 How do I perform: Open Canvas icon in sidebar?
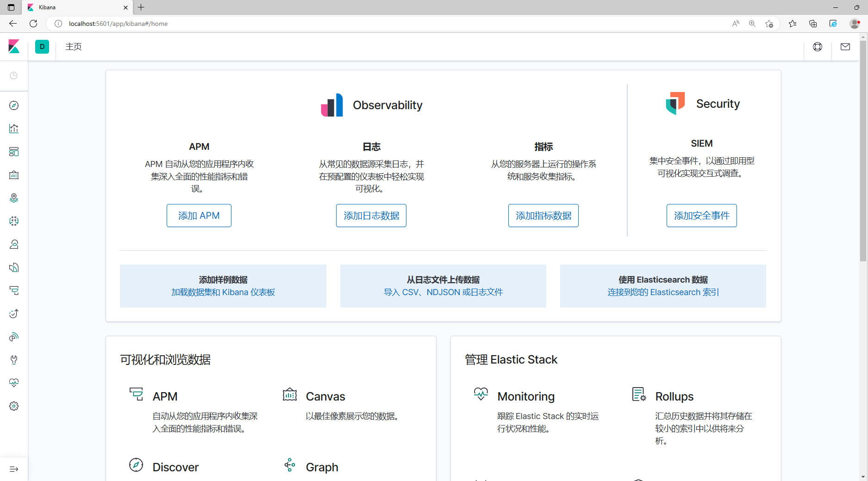tap(14, 175)
